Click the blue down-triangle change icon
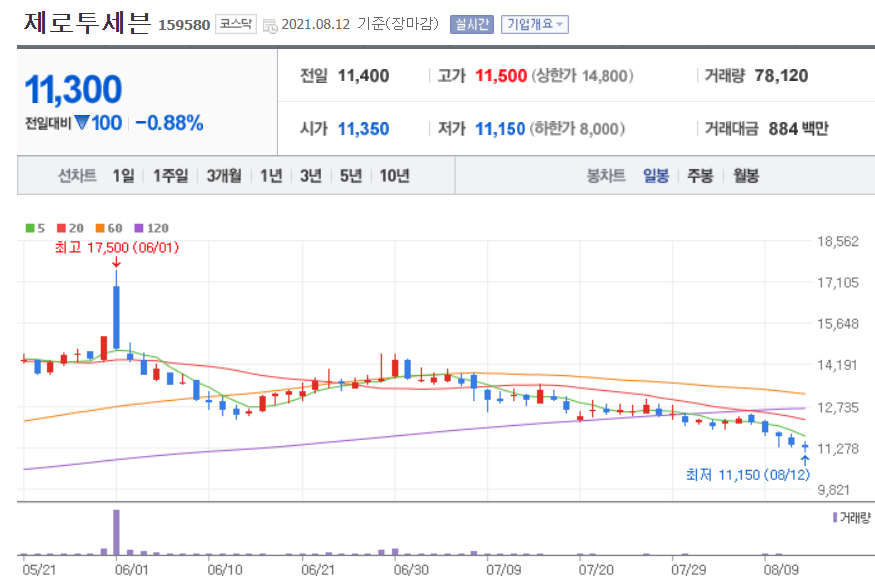Viewport: 875px width, 581px height. coord(82,122)
